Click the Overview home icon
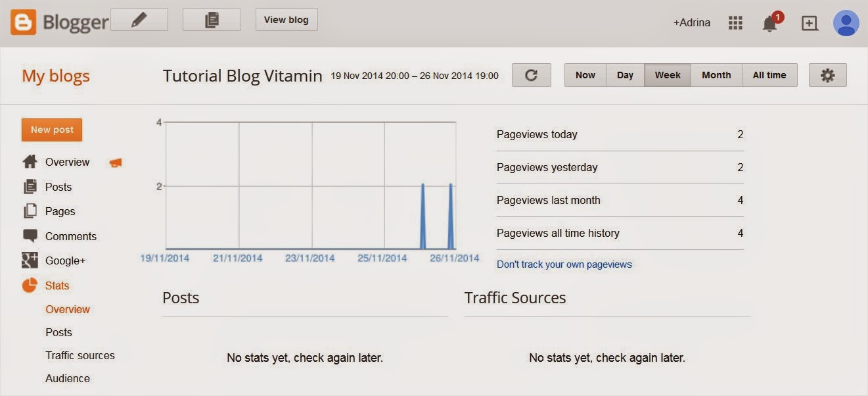 coord(30,162)
